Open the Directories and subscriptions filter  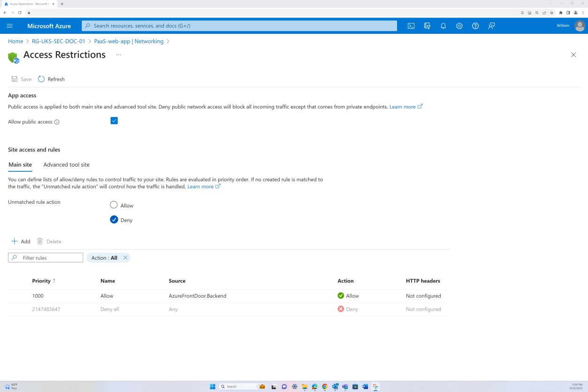click(427, 26)
